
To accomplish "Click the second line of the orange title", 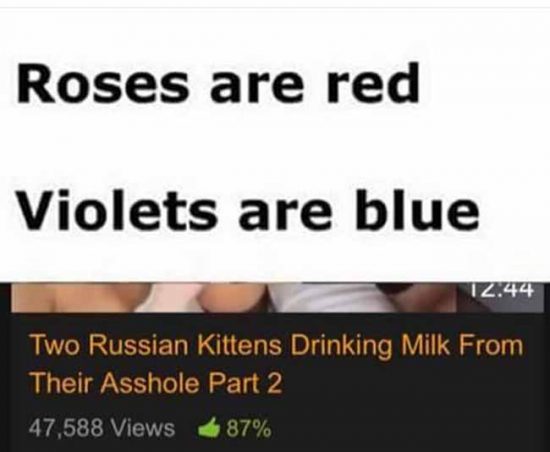I will [x=155, y=383].
